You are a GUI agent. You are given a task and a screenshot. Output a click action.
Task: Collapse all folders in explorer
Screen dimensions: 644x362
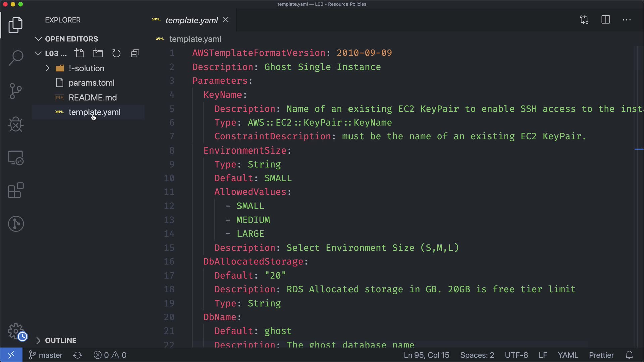coord(135,53)
